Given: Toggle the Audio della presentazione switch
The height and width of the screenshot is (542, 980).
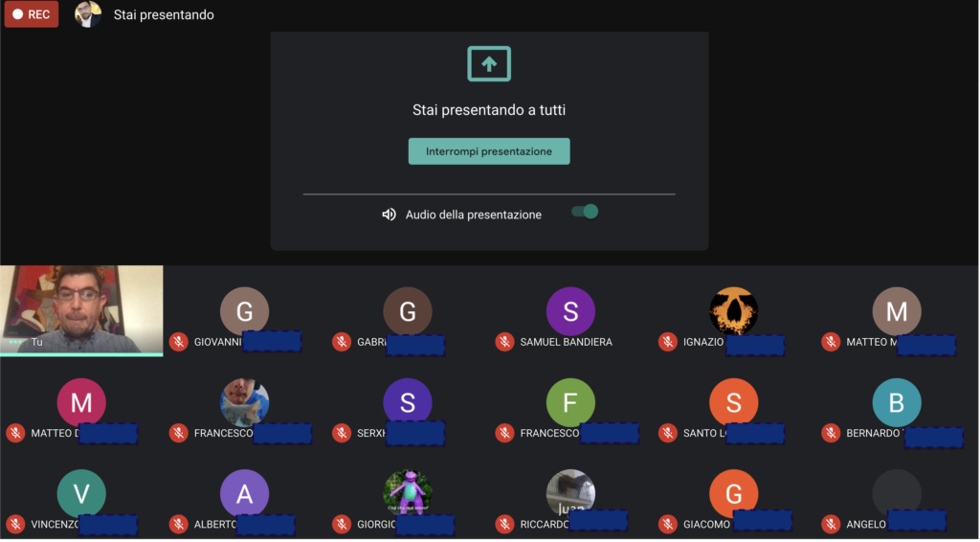Looking at the screenshot, I should [585, 212].
